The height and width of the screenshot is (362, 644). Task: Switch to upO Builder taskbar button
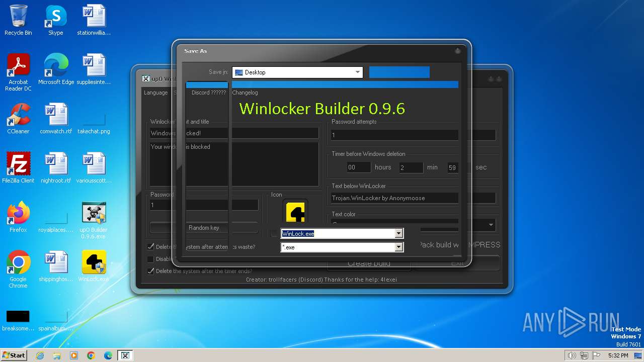click(x=125, y=355)
